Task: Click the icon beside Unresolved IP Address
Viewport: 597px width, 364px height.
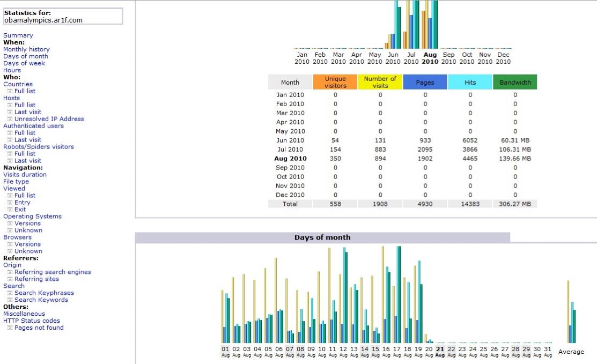Action: [x=10, y=119]
